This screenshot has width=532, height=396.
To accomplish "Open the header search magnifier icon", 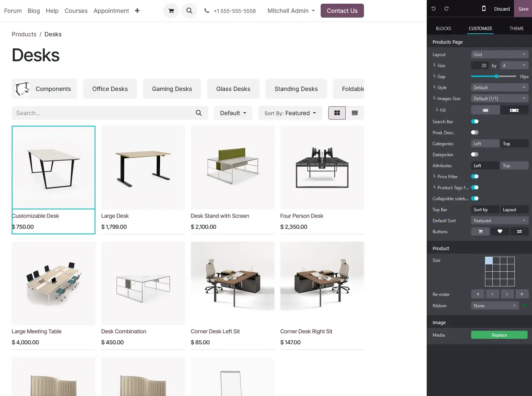I will pyautogui.click(x=189, y=11).
